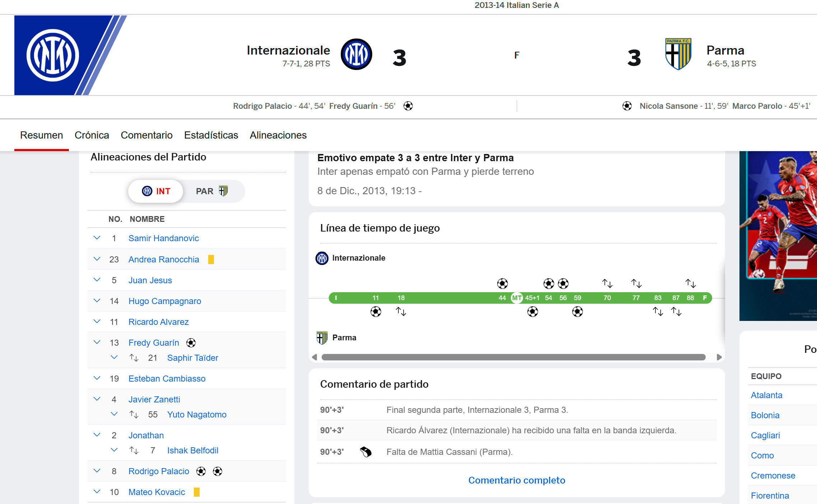817x504 pixels.
Task: Click the substitution arrows beside Saphir Taïder
Action: tap(134, 358)
